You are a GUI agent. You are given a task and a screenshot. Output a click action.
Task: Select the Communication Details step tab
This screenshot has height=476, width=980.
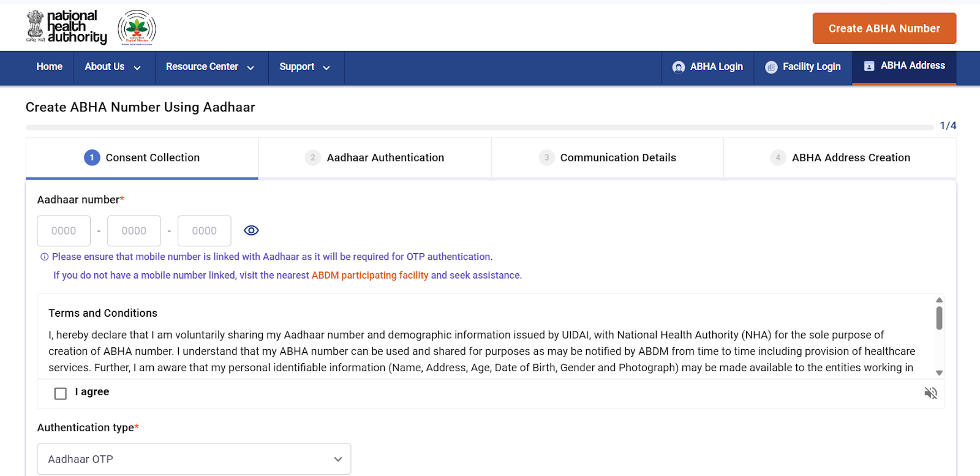click(x=608, y=158)
